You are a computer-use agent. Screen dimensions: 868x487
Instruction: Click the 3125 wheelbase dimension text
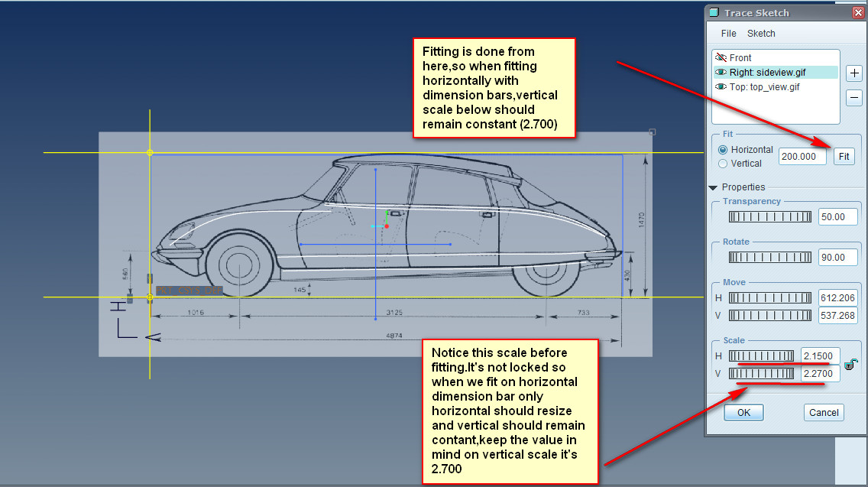click(x=394, y=313)
